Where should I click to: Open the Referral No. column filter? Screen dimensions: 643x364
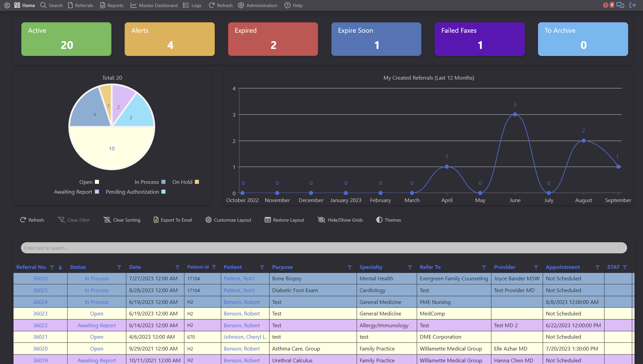coord(52,267)
